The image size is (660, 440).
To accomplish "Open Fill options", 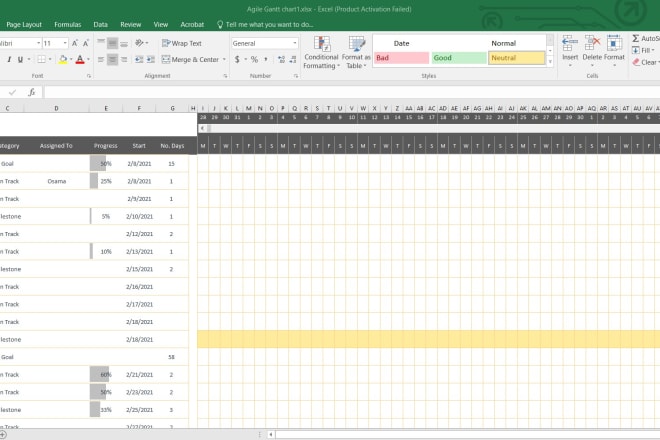I will click(x=644, y=51).
